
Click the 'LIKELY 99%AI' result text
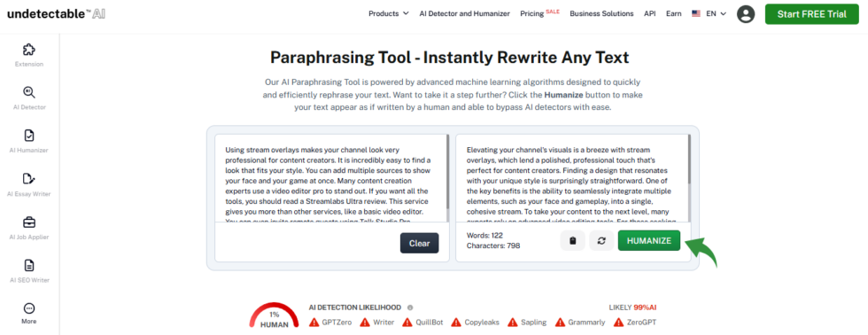[x=632, y=308]
